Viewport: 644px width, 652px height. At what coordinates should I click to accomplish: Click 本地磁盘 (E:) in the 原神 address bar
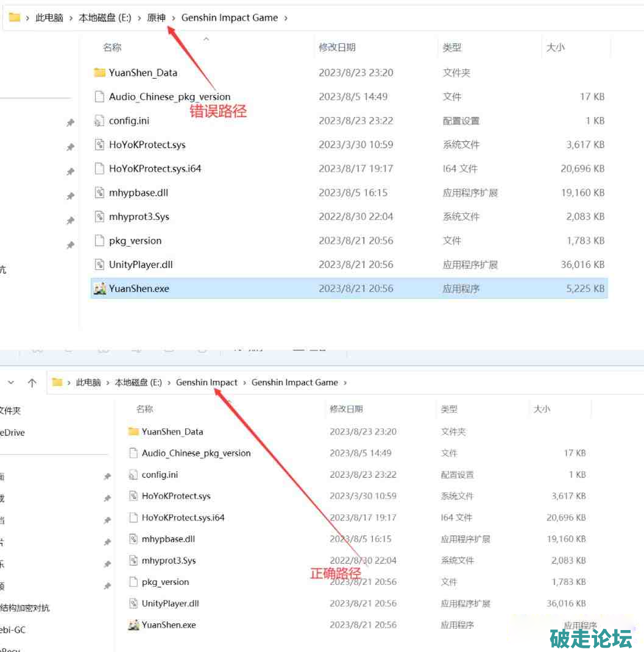point(105,18)
